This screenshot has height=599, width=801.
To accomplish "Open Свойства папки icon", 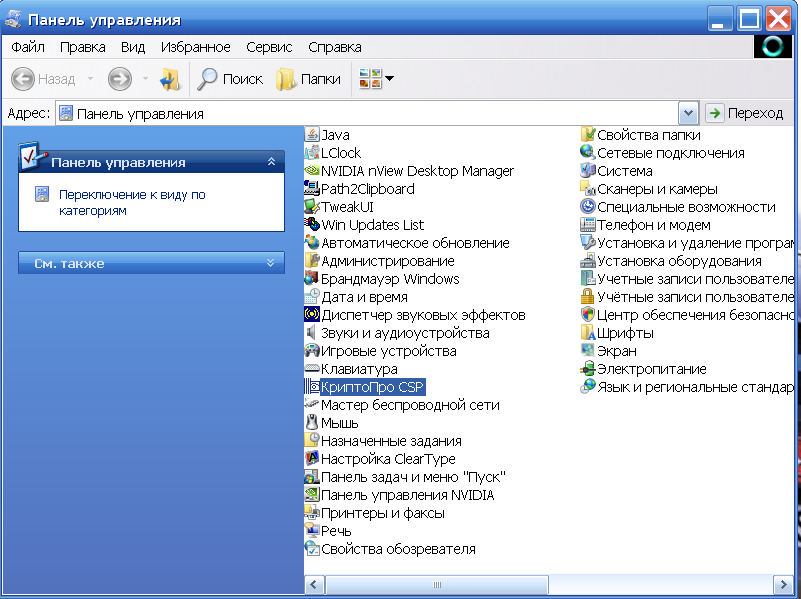I will 588,135.
